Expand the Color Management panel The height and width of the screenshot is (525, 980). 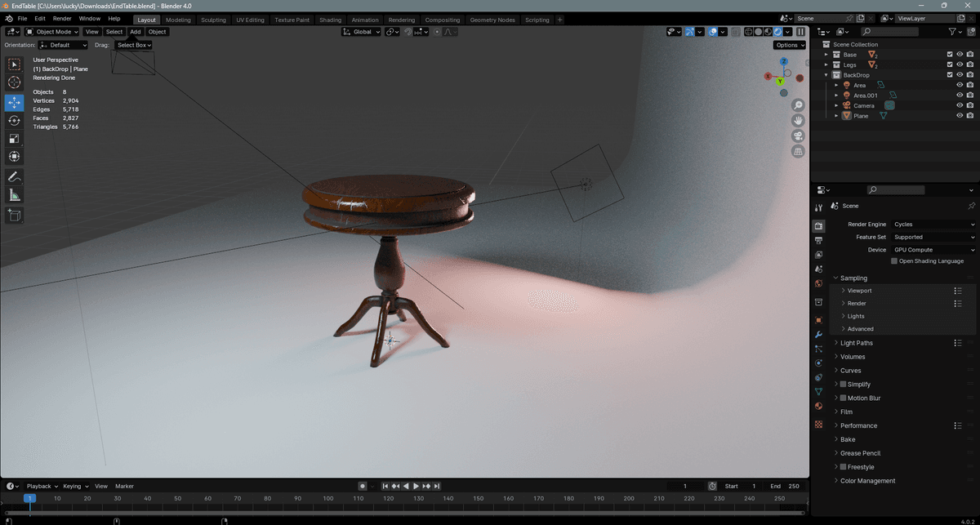[867, 481]
